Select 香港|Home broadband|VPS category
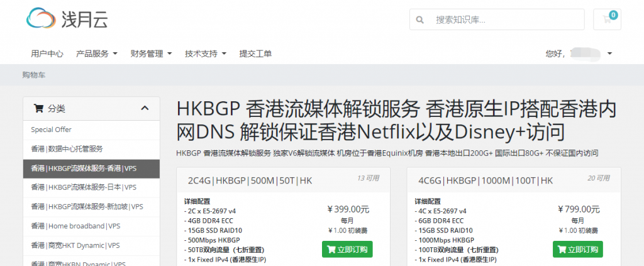The width and height of the screenshot is (644, 266). (x=92, y=226)
